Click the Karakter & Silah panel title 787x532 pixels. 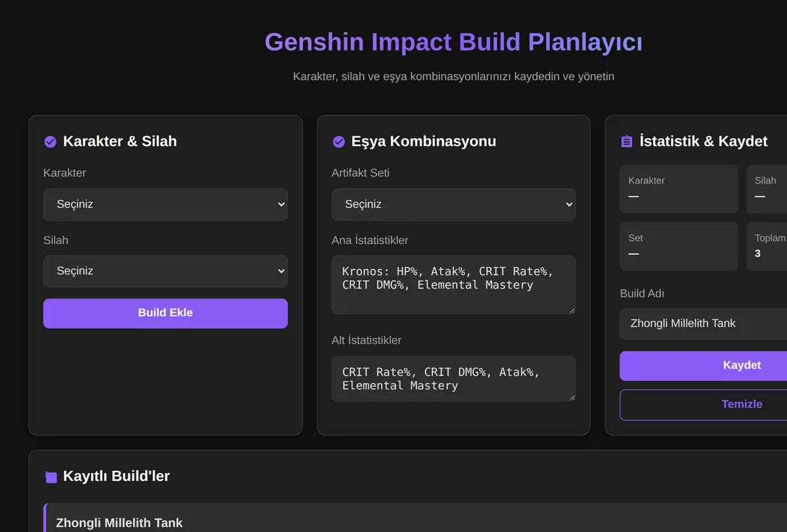120,142
